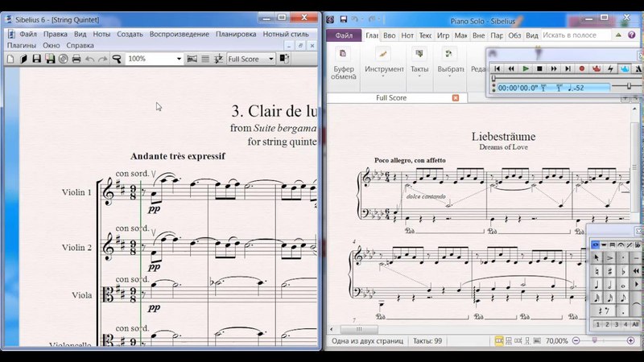Open the Плагины menu

click(22, 46)
